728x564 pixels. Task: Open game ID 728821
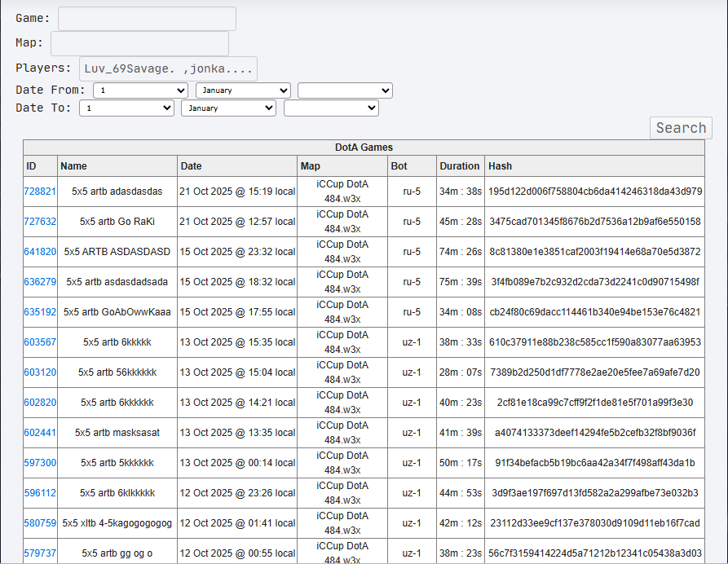40,192
